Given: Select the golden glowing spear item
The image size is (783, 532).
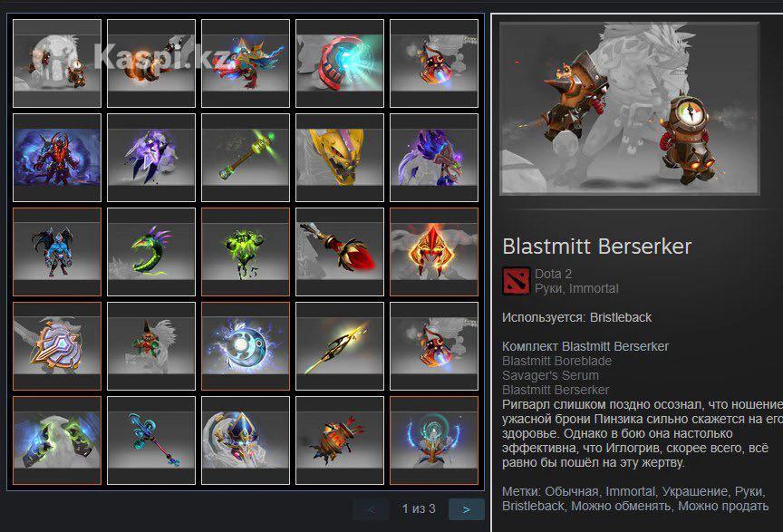Looking at the screenshot, I should (340, 346).
